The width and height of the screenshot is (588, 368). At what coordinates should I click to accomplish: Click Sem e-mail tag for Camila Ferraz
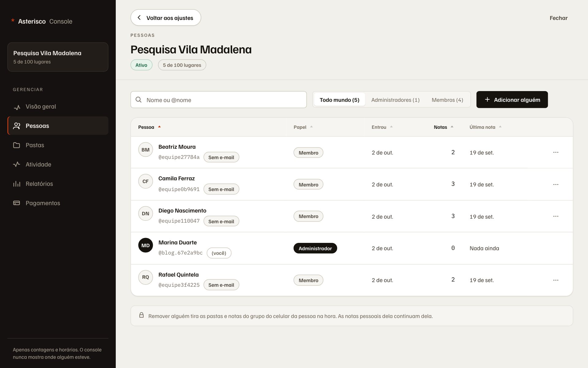(221, 189)
